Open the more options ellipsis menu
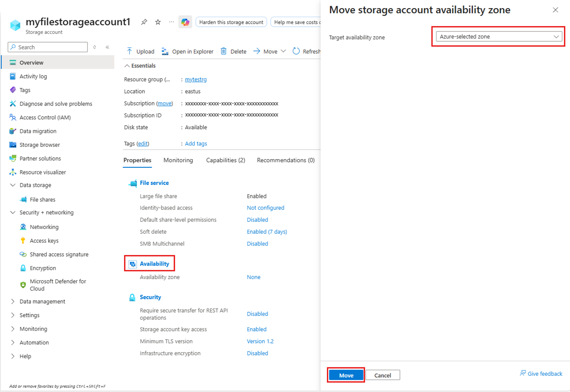The height and width of the screenshot is (392, 570). click(x=171, y=22)
